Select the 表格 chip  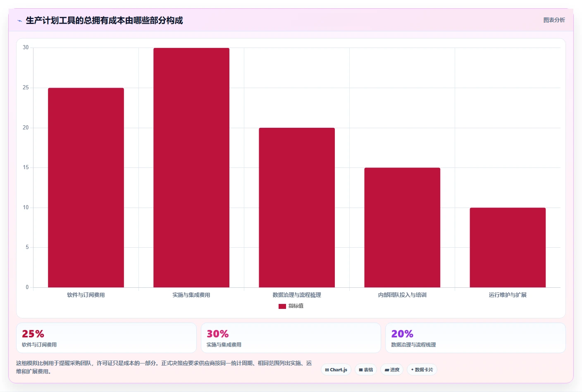coord(366,370)
